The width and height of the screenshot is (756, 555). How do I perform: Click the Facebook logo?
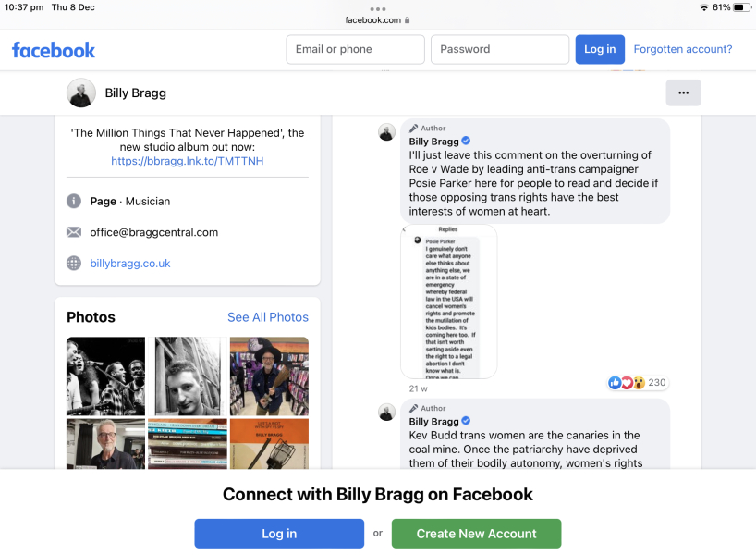tap(54, 50)
